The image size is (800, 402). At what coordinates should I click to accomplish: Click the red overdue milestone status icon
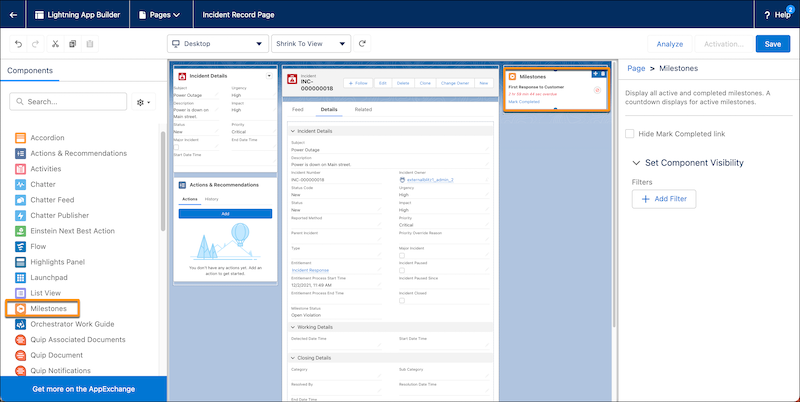[597, 90]
